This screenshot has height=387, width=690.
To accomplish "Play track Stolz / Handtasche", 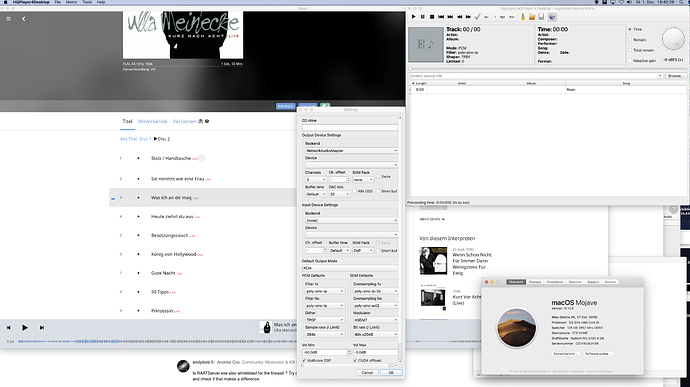I will (138, 158).
